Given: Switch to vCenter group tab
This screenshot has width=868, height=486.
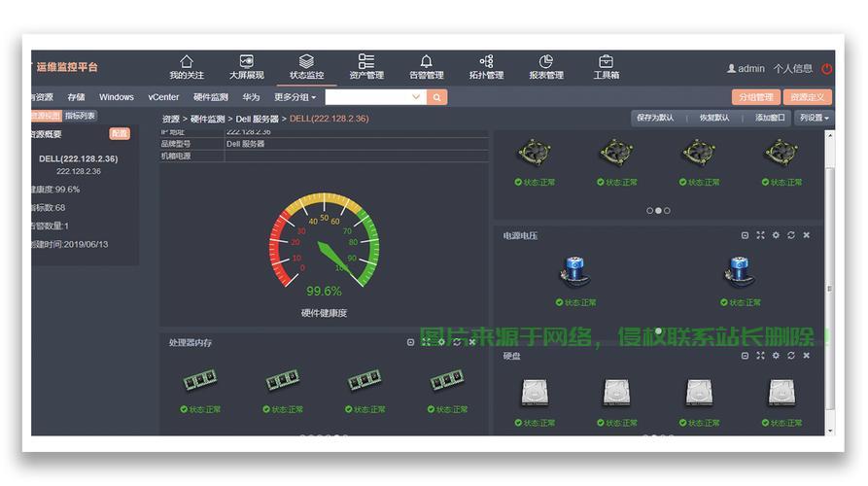Looking at the screenshot, I should tap(163, 97).
